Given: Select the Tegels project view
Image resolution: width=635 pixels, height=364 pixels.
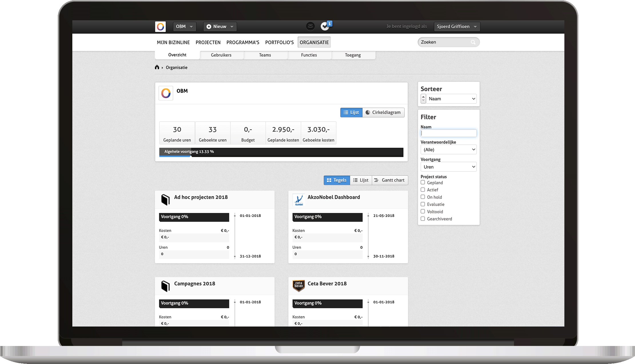Looking at the screenshot, I should tap(337, 180).
